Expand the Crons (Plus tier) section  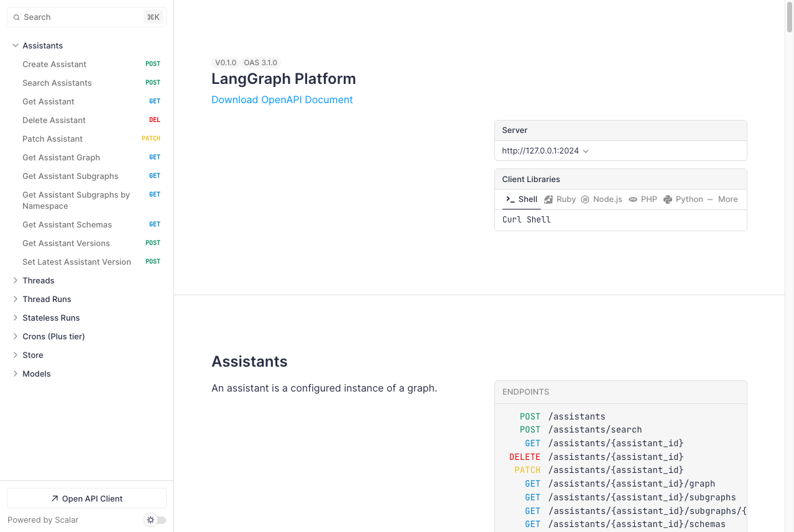pos(16,336)
